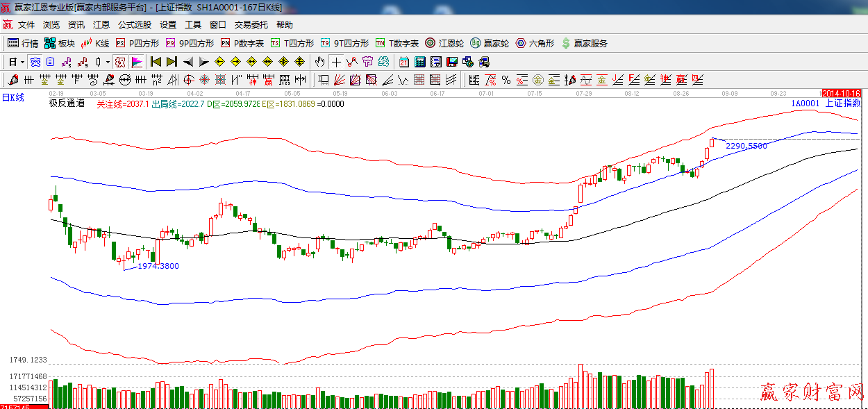Jump to first bar with skip-back arrow

(x=156, y=62)
